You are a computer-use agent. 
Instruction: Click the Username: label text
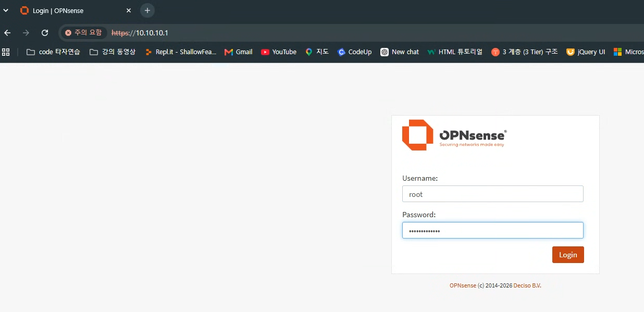coord(420,178)
